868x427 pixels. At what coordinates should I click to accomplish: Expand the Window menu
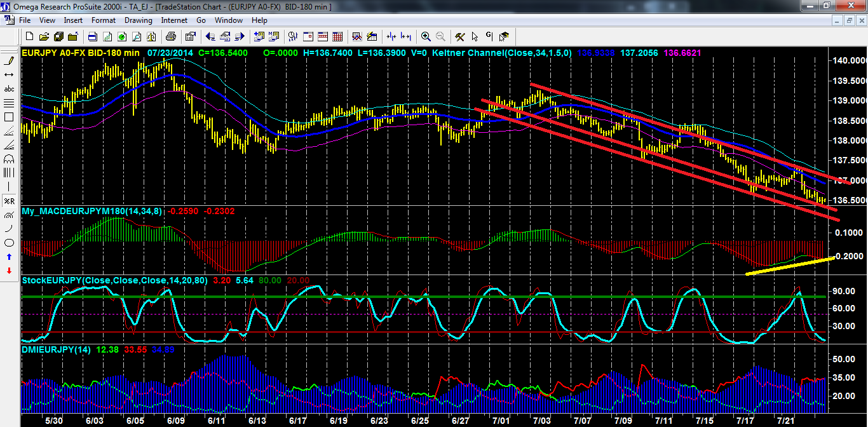(228, 20)
